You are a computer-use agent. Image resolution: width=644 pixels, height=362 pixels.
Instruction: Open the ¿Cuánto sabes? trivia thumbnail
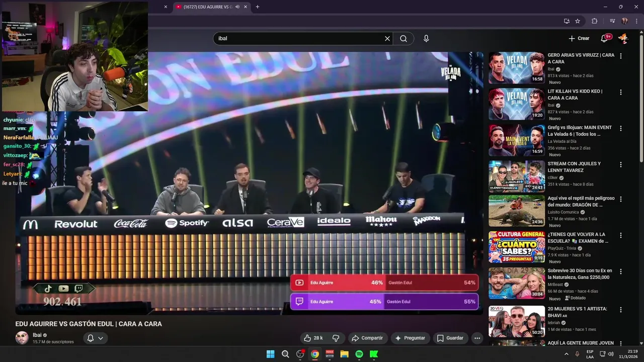tap(517, 247)
